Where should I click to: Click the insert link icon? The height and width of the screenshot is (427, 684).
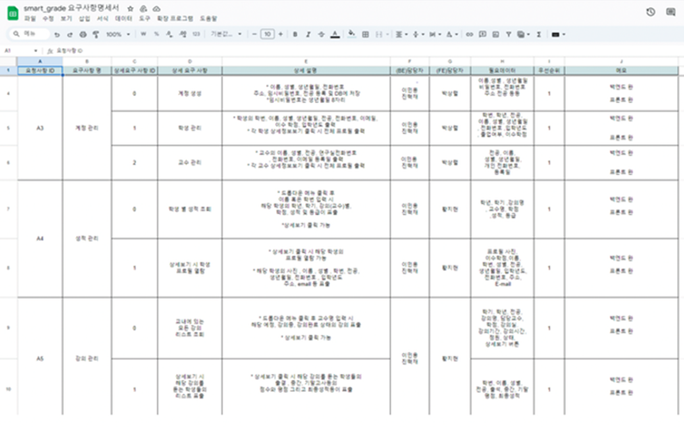(x=469, y=34)
